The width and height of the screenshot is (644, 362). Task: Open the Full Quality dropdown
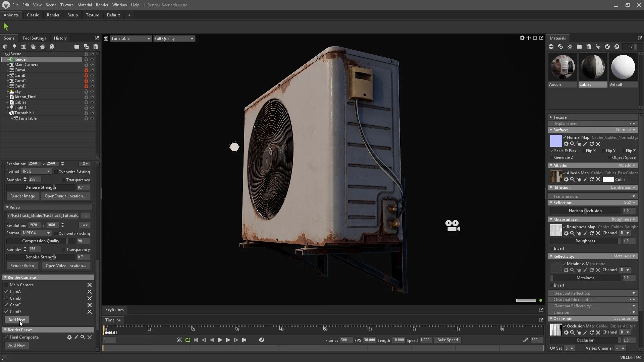174,39
